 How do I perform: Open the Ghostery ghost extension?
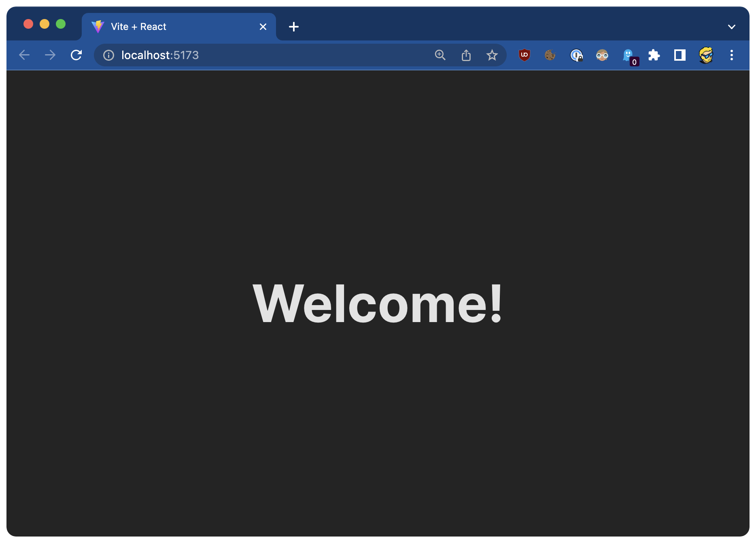tap(628, 55)
